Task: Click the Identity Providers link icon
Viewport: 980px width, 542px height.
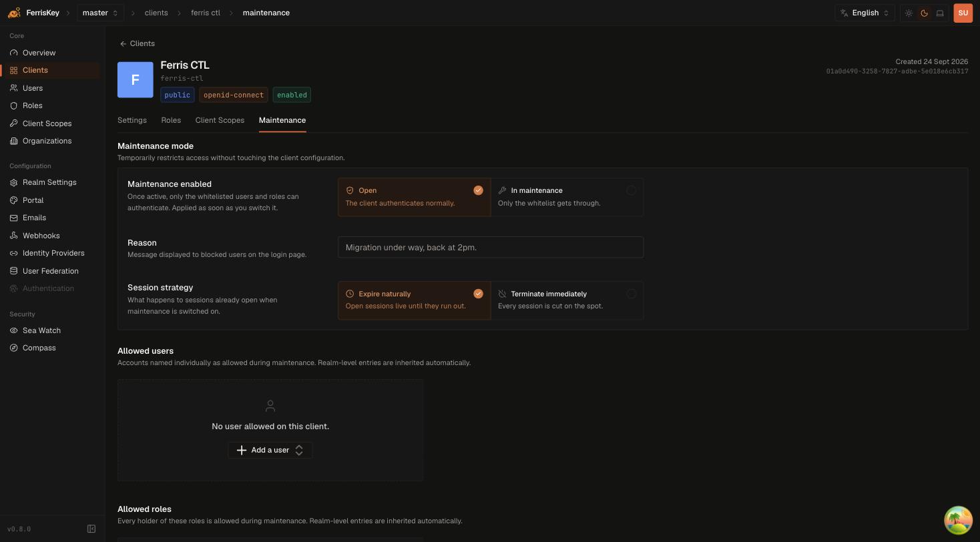Action: click(13, 253)
